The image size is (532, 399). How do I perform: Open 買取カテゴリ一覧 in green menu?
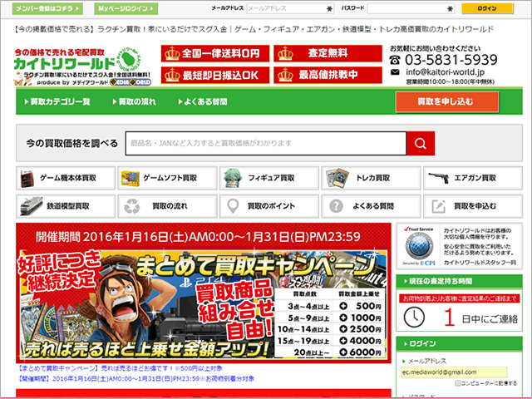click(x=57, y=101)
